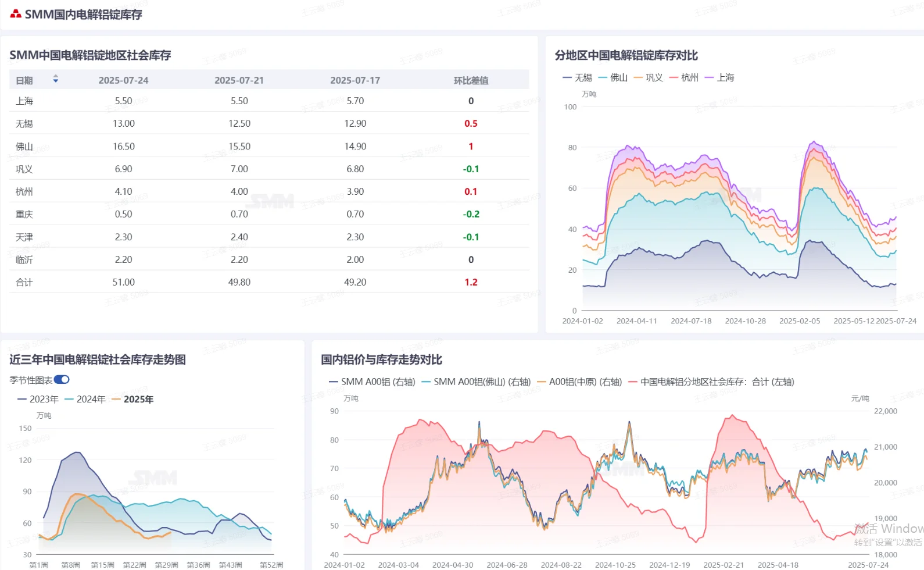This screenshot has width=924, height=570.
Task: Toggle the 上海 legend series
Action: click(x=719, y=77)
